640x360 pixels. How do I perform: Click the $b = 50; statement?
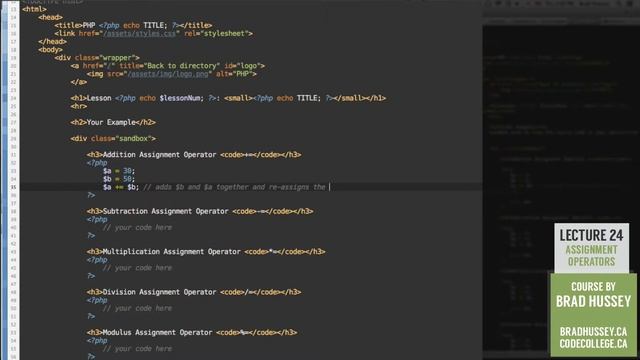119,179
